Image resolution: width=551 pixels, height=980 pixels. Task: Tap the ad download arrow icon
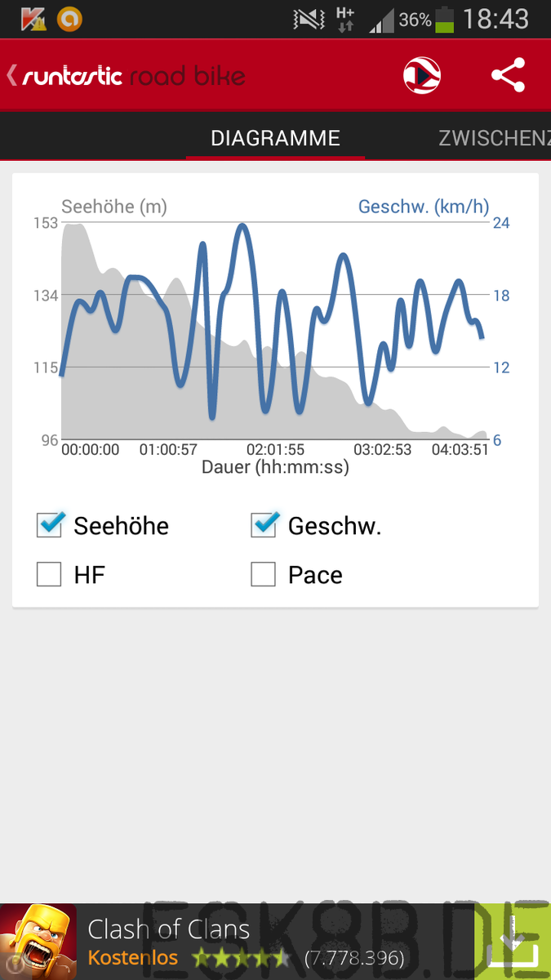click(x=513, y=942)
